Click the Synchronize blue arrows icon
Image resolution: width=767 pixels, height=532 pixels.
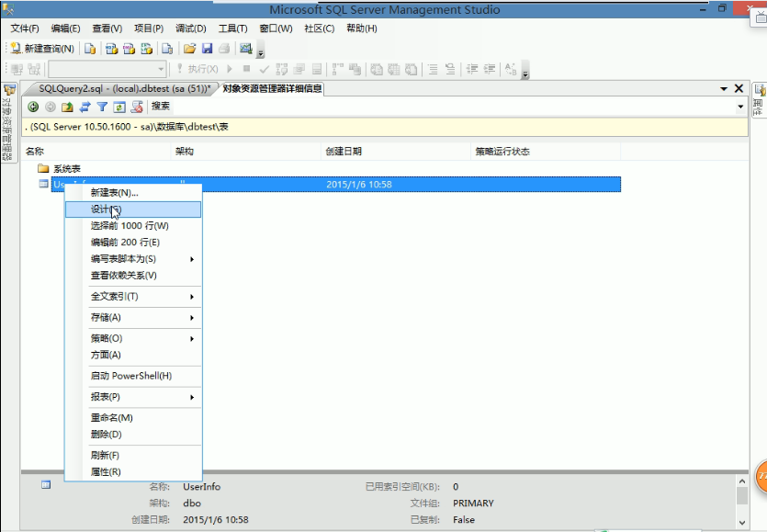point(85,107)
